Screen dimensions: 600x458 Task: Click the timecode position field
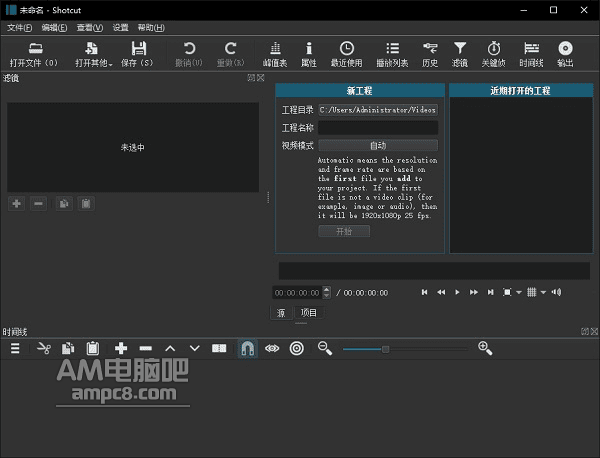(297, 293)
